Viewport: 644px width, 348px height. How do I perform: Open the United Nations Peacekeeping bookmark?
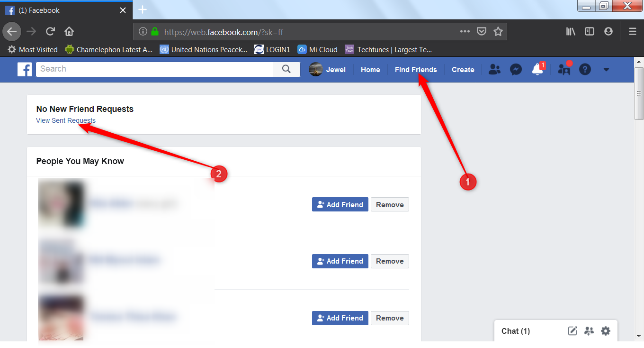(204, 49)
